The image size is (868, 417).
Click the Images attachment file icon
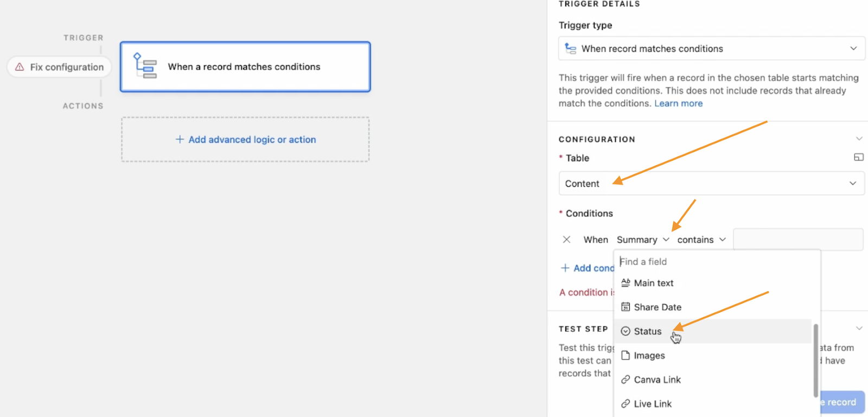pos(626,356)
